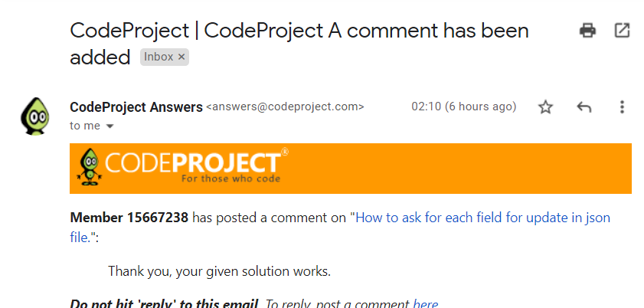Follow the "here" link to post a comment
The height and width of the screenshot is (308, 644).
[x=425, y=304]
